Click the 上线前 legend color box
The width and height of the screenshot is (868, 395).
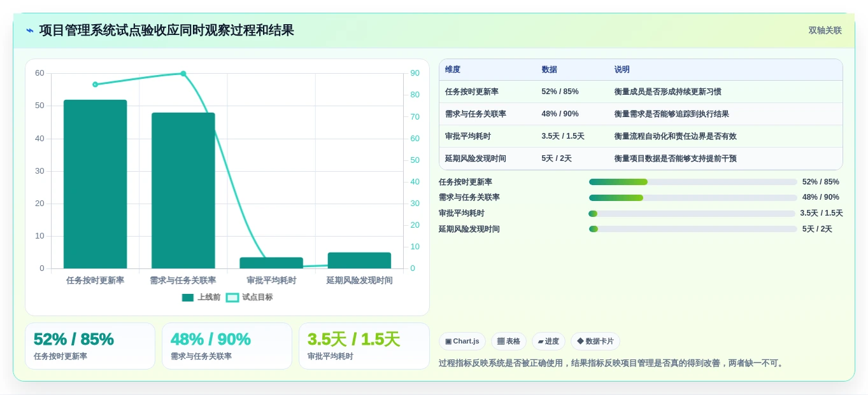(187, 297)
